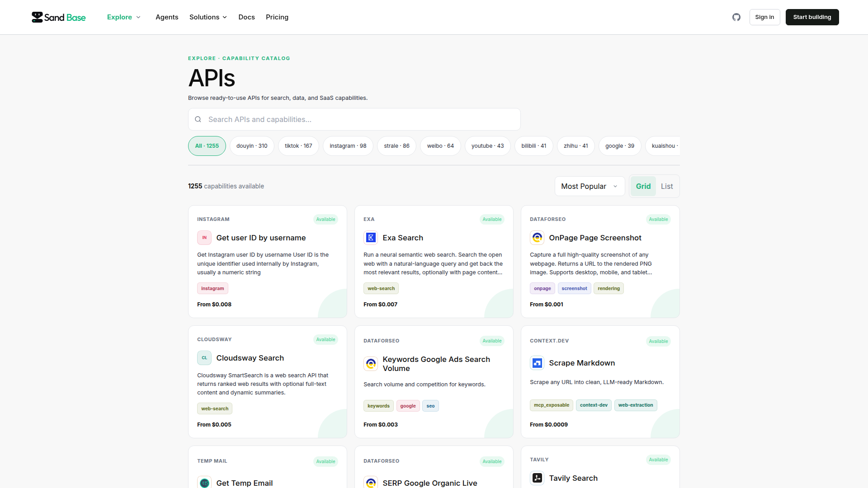Screen dimensions: 868x488
Task: Switch to List view
Action: pyautogui.click(x=667, y=186)
